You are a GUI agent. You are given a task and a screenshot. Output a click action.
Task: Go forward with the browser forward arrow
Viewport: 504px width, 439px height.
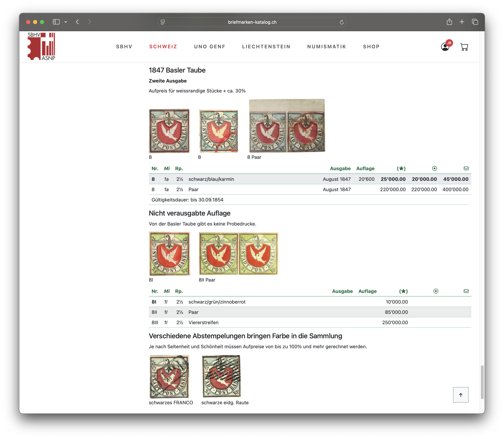point(89,22)
